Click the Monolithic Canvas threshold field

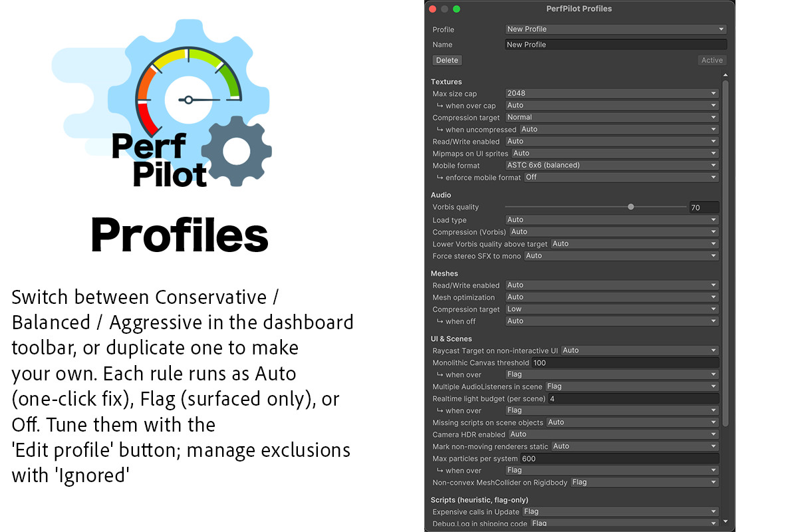point(625,362)
